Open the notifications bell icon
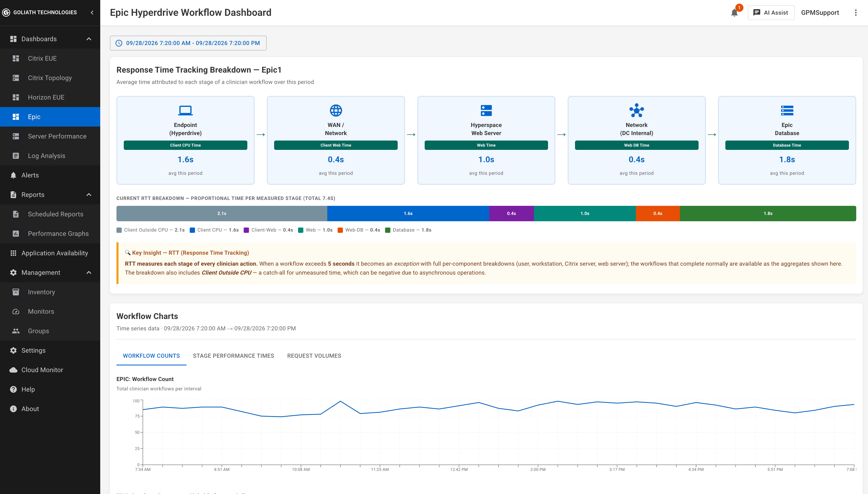Screen dimensions: 868x494 point(734,13)
